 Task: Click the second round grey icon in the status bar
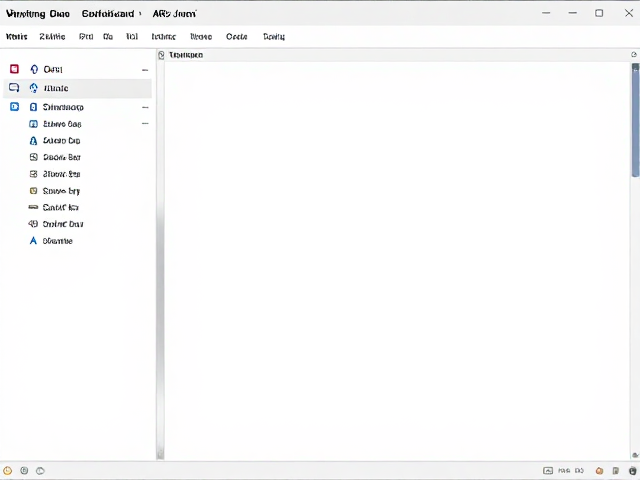click(x=24, y=471)
